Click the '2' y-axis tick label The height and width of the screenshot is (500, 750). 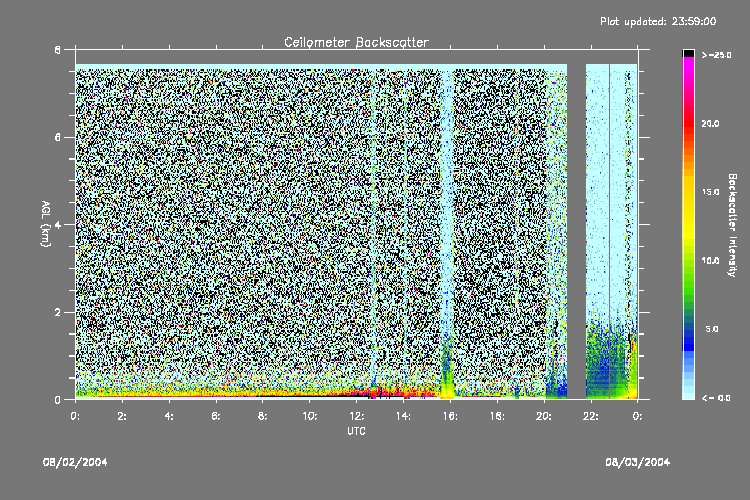58,312
